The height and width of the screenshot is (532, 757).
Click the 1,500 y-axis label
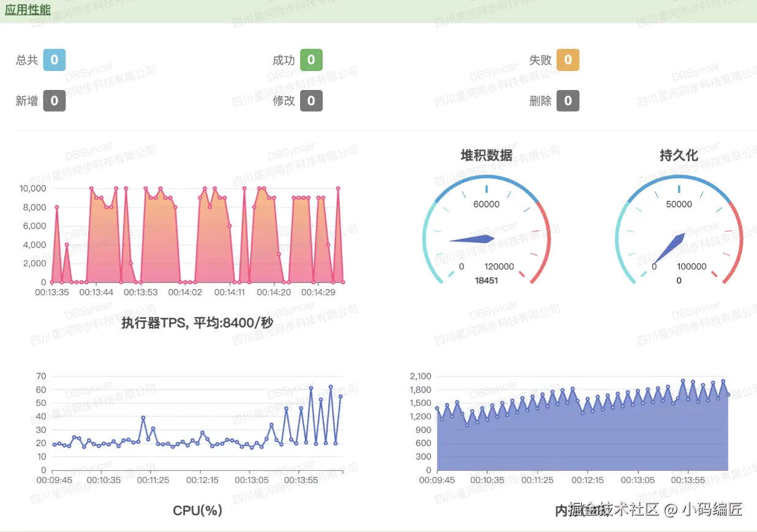(x=420, y=403)
